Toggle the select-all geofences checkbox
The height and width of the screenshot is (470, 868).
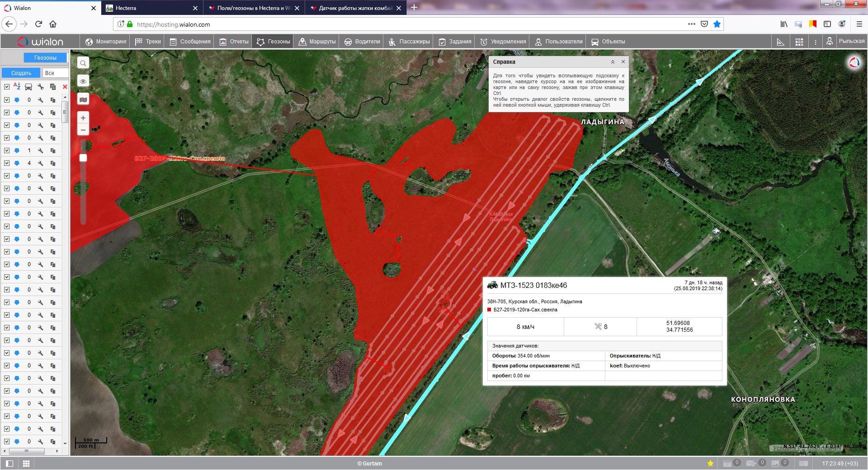pos(7,87)
